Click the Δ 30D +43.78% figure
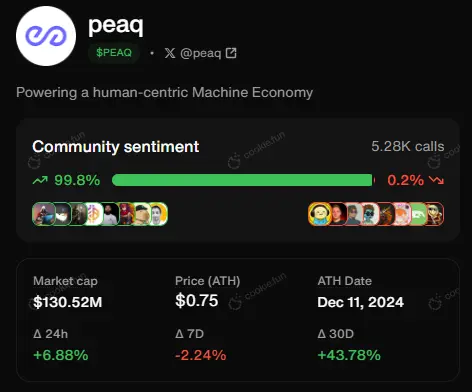The width and height of the screenshot is (472, 392). click(349, 355)
